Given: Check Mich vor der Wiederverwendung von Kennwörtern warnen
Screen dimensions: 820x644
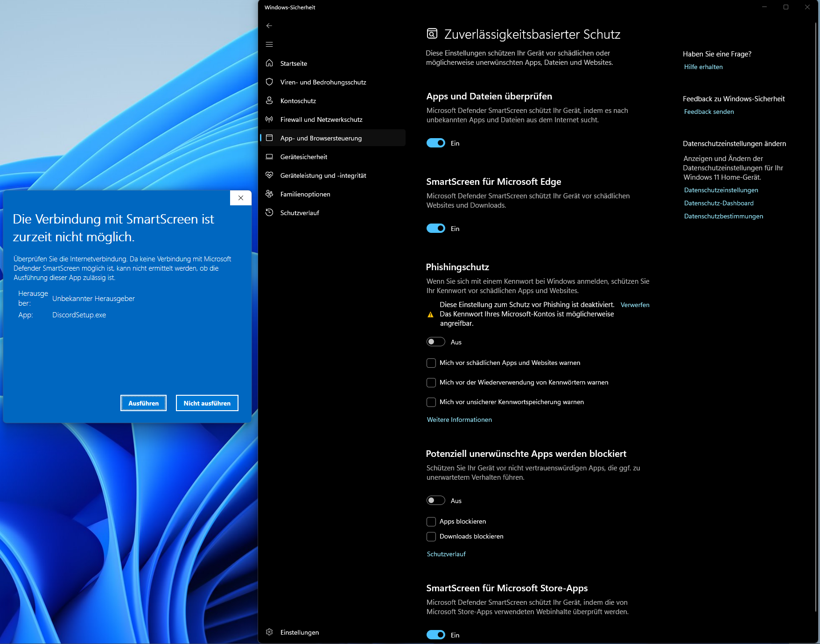Looking at the screenshot, I should point(431,382).
